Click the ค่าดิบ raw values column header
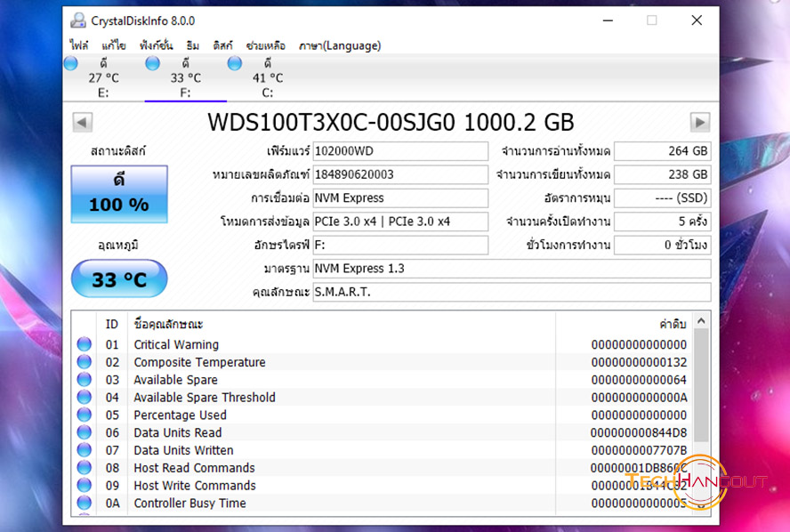This screenshot has height=532, width=790. [x=625, y=324]
